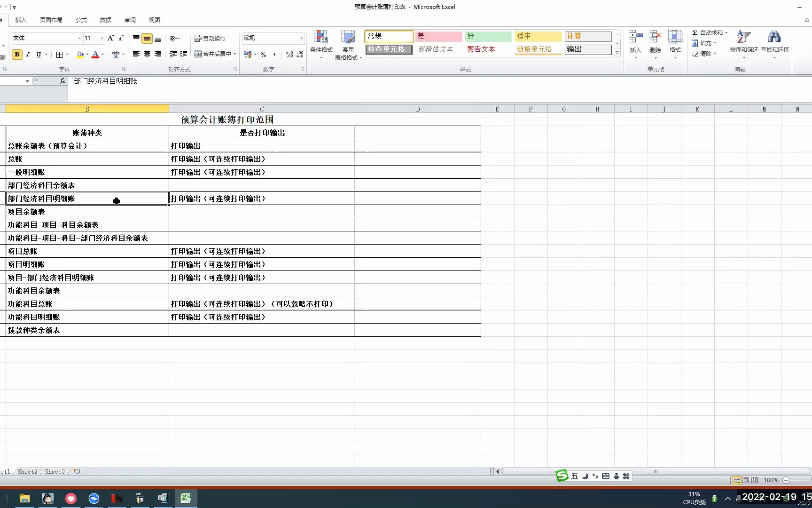
Task: Open the number format dropdown showing 常规
Action: 301,38
